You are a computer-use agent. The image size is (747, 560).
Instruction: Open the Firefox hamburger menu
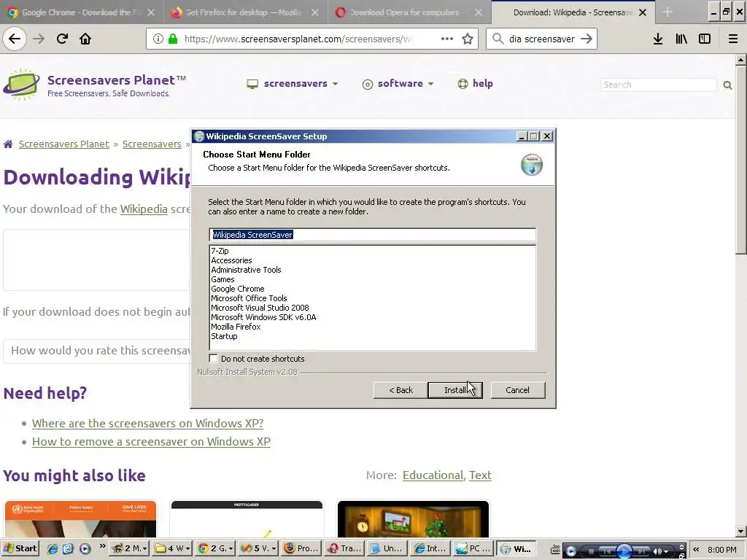click(733, 39)
